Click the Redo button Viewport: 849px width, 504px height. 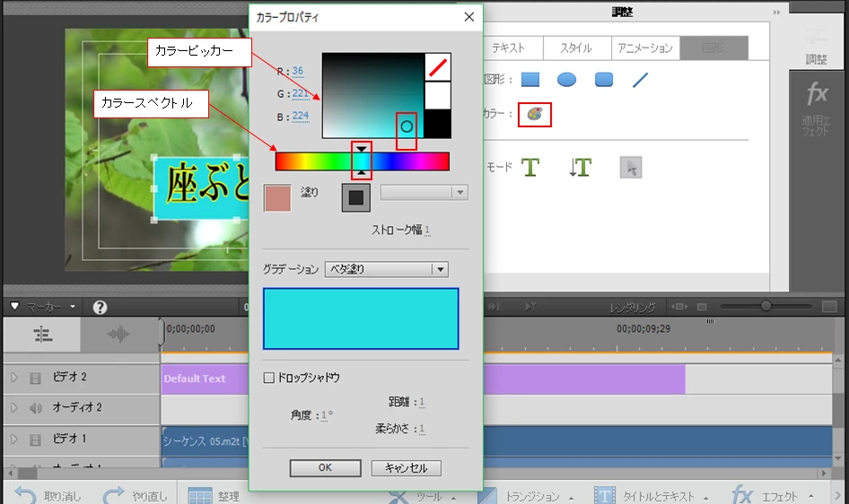click(x=136, y=495)
